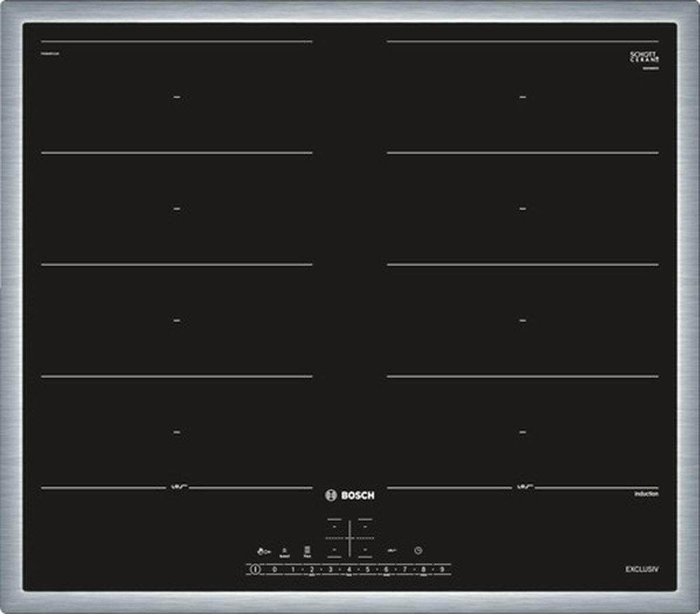Viewport: 700px width, 614px height.
Task: Tap the timer clock icon
Action: pyautogui.click(x=418, y=550)
